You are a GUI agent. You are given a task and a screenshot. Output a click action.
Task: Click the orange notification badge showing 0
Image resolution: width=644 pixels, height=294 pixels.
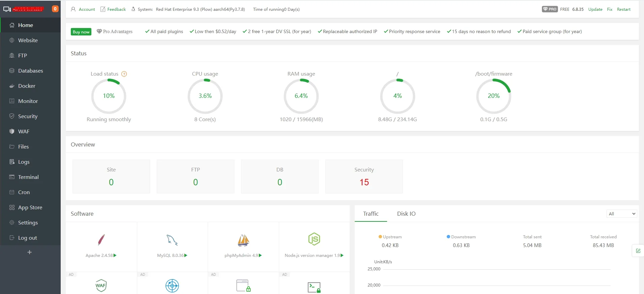click(x=55, y=9)
